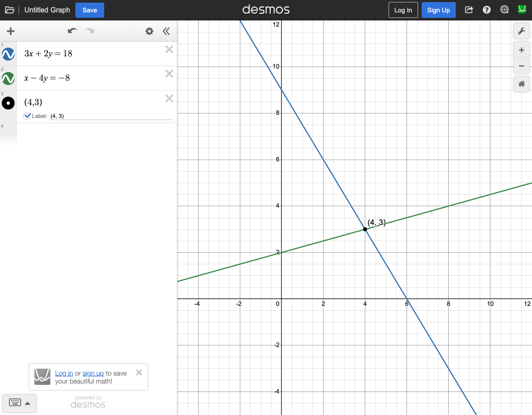Uncheck the Label checkbox for the point

click(27, 116)
